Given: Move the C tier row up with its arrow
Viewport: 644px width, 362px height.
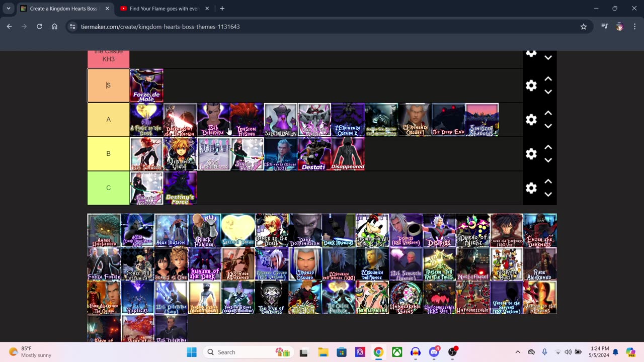Looking at the screenshot, I should tap(548, 182).
